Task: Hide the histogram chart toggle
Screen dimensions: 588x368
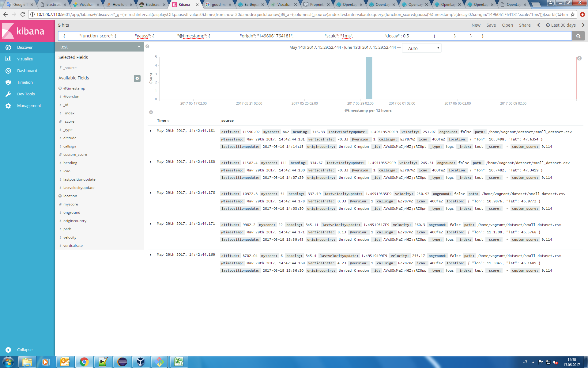Action: point(151,112)
